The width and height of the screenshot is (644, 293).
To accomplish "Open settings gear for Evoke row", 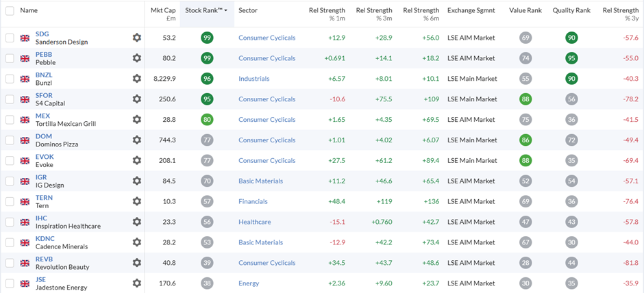I will pyautogui.click(x=137, y=160).
